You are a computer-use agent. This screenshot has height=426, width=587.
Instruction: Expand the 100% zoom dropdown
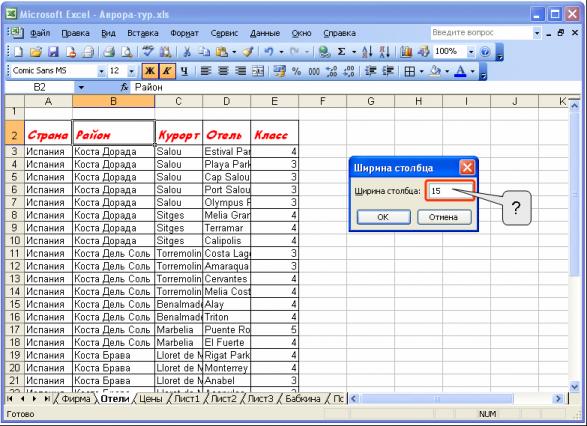click(x=471, y=52)
